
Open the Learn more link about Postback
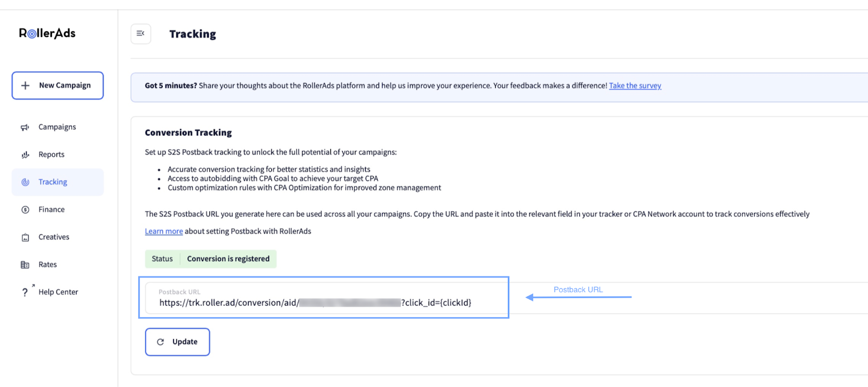pos(164,231)
